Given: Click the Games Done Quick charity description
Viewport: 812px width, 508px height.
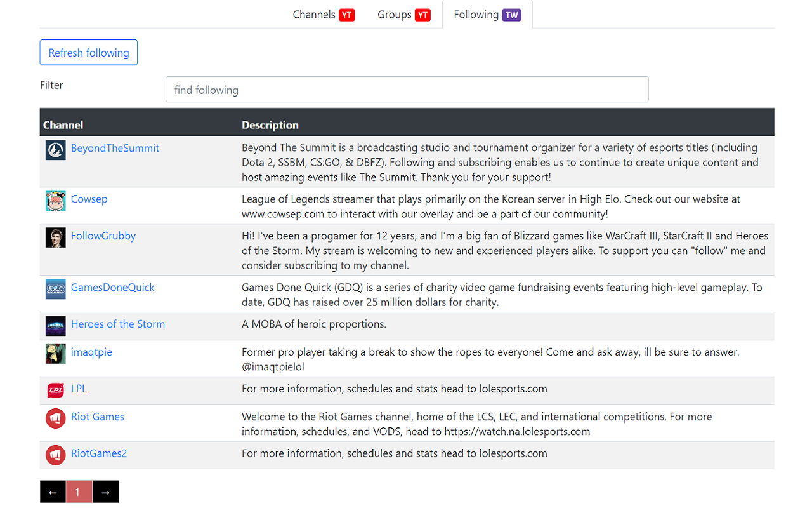Looking at the screenshot, I should pyautogui.click(x=502, y=295).
